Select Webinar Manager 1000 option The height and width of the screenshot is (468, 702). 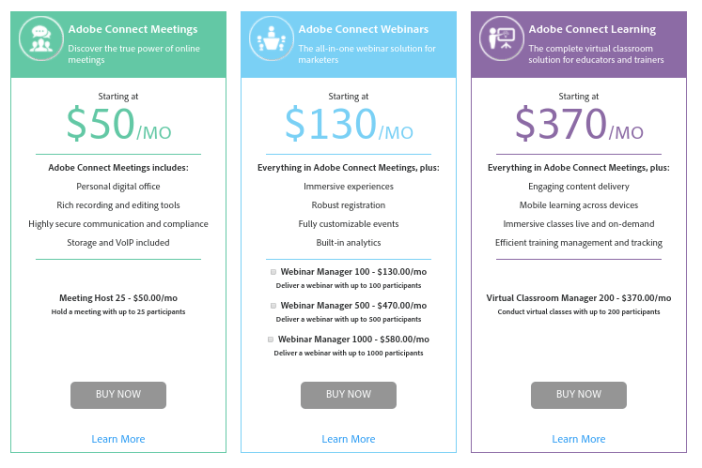click(271, 340)
